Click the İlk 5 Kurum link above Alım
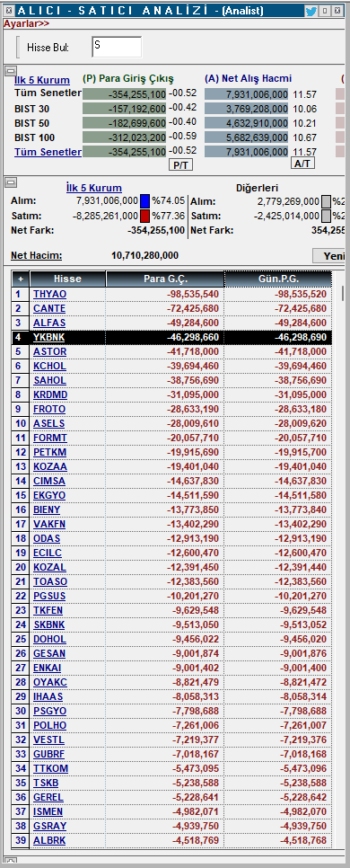Viewport: 350px width, 868px height. coord(93,188)
